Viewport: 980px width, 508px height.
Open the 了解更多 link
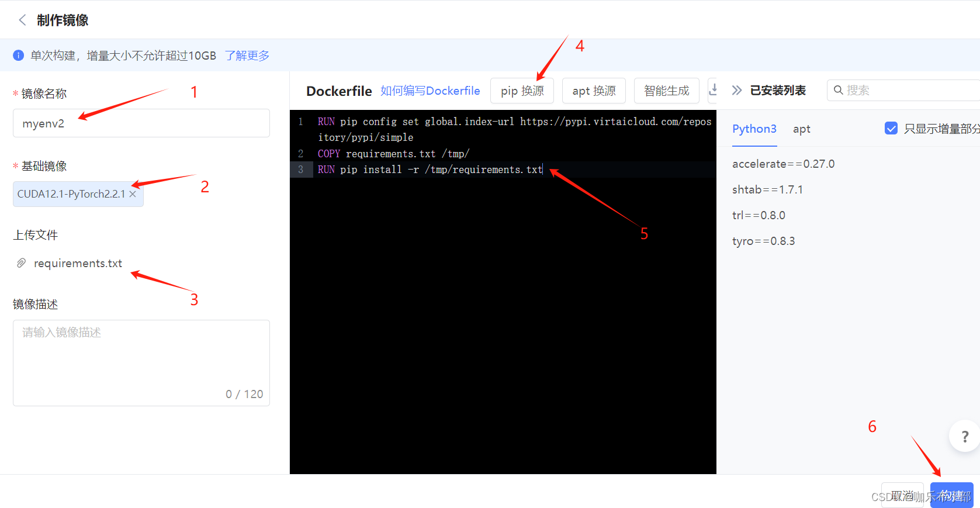point(247,56)
